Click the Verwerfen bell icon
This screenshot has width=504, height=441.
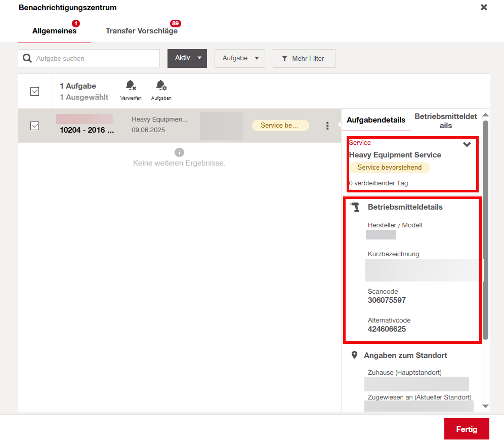pyautogui.click(x=131, y=86)
